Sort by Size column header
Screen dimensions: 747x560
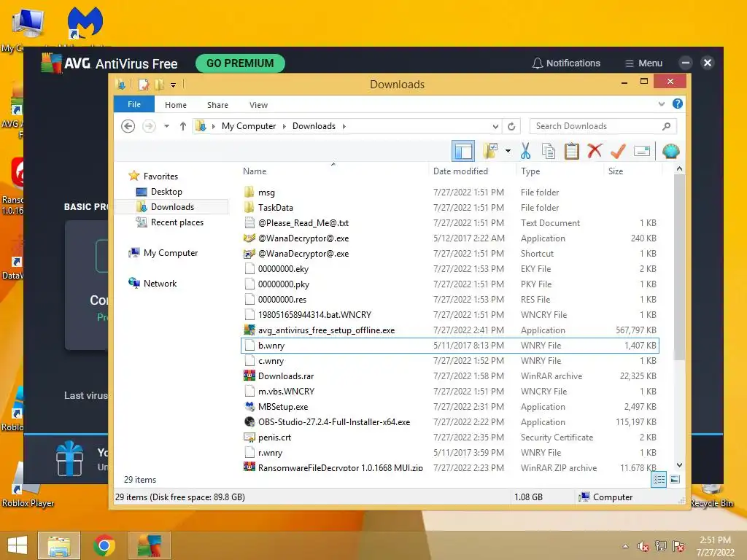[615, 171]
